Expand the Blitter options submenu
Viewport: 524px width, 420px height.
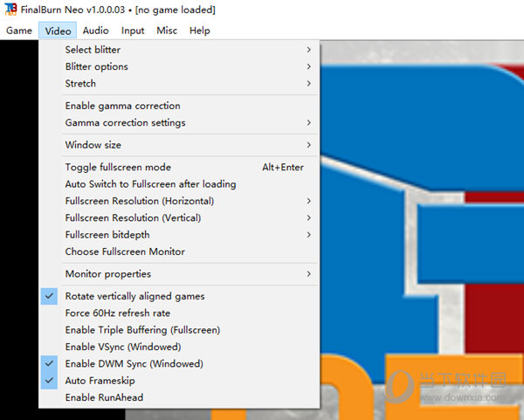click(179, 66)
